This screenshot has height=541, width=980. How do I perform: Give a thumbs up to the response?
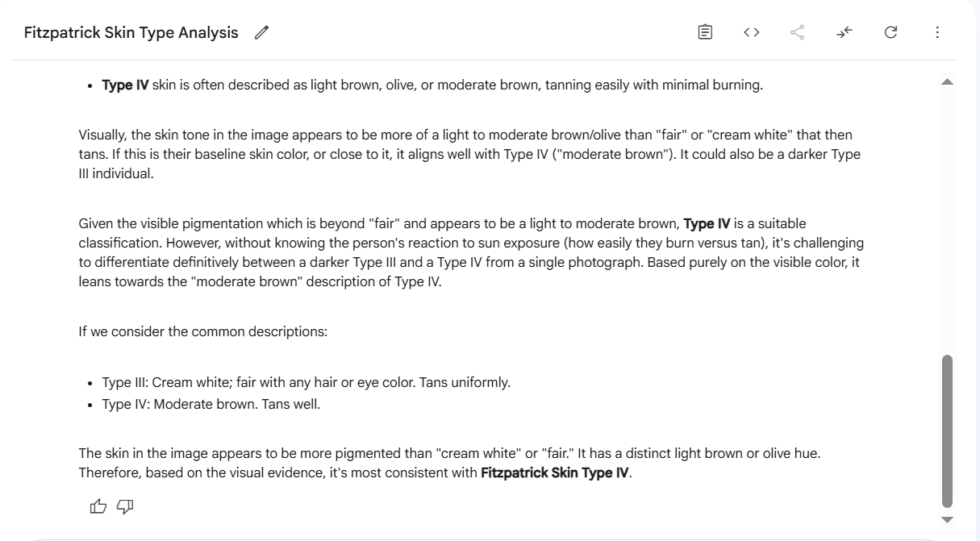point(98,506)
